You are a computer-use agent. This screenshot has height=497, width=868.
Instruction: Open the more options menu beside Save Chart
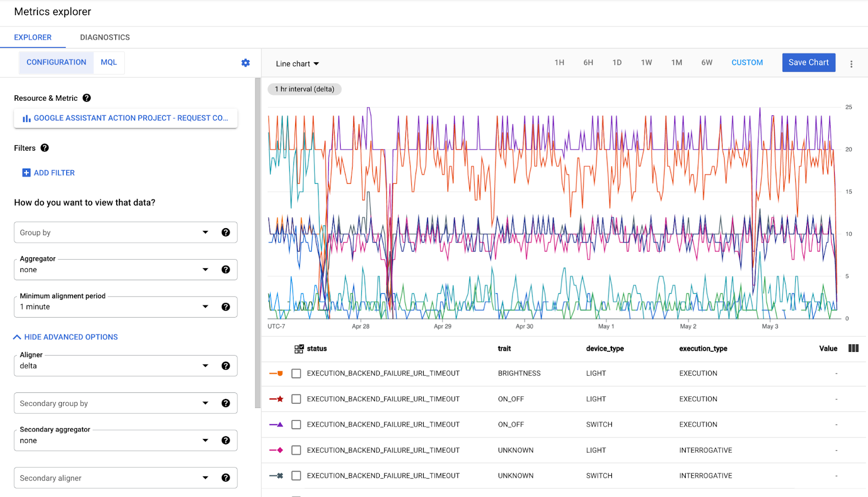click(x=851, y=64)
